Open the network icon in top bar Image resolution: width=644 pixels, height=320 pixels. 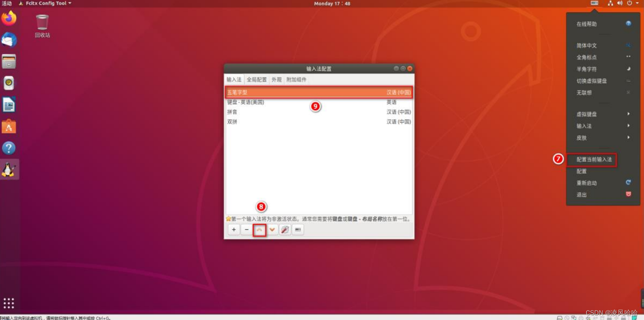[610, 3]
